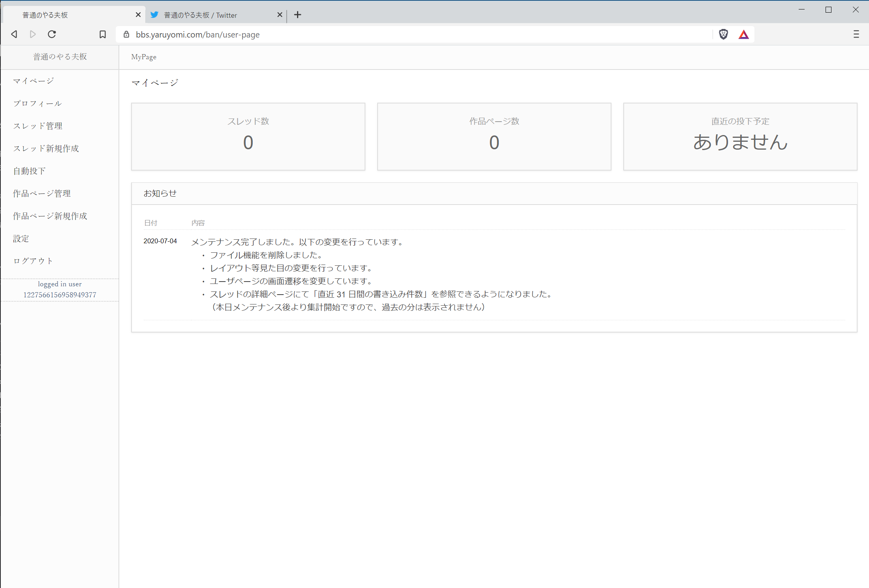Open the browser hamburger menu
Image resolution: width=869 pixels, height=588 pixels.
[x=856, y=34]
